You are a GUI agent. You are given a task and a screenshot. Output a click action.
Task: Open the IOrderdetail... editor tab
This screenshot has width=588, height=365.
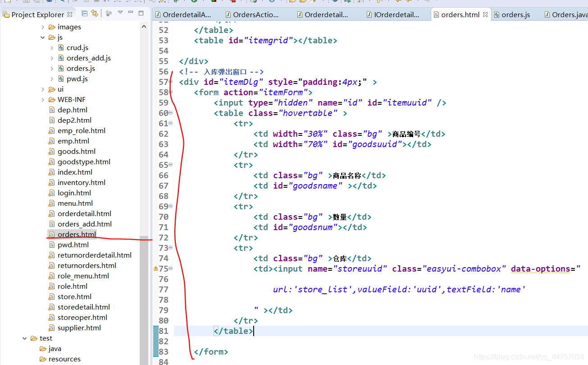click(393, 14)
